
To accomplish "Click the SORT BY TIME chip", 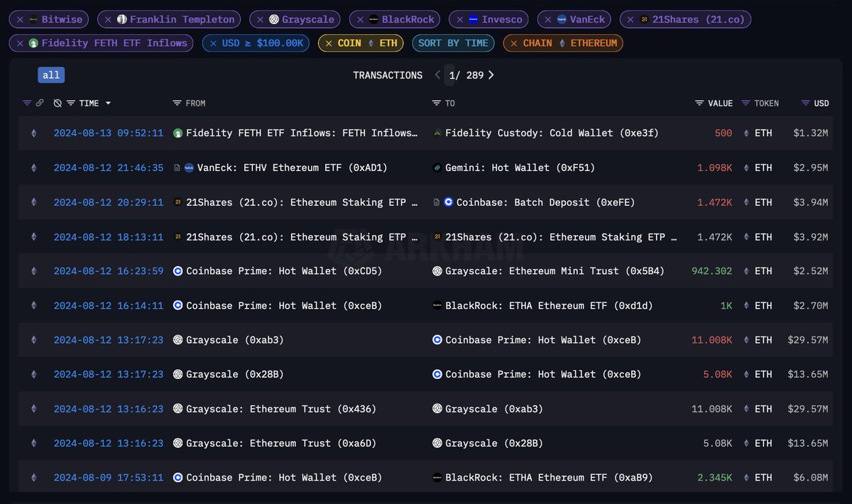I will [x=453, y=43].
